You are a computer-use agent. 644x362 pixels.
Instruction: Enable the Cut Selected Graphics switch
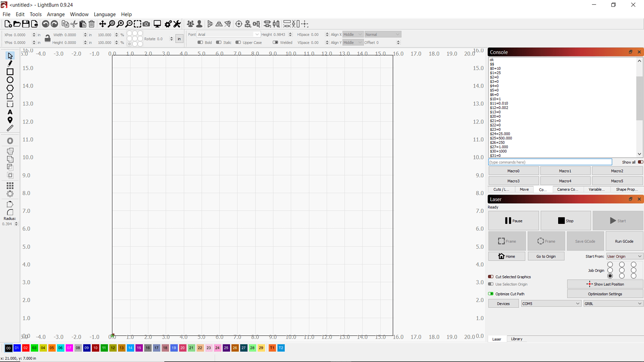point(491,277)
